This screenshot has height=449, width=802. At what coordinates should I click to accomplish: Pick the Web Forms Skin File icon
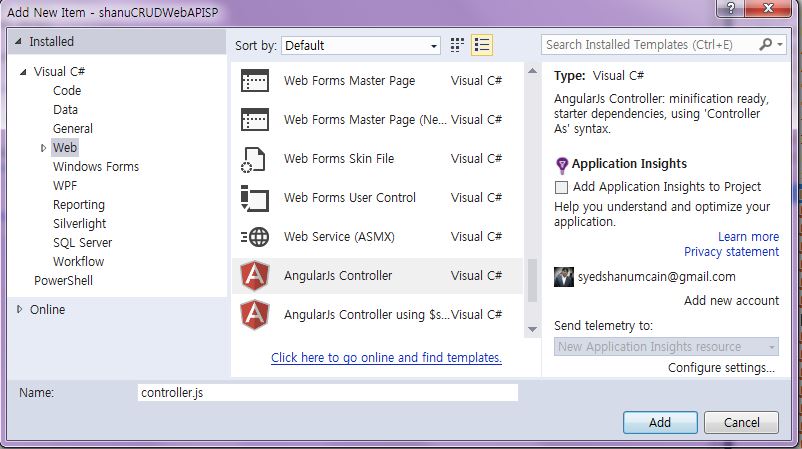[x=255, y=159]
